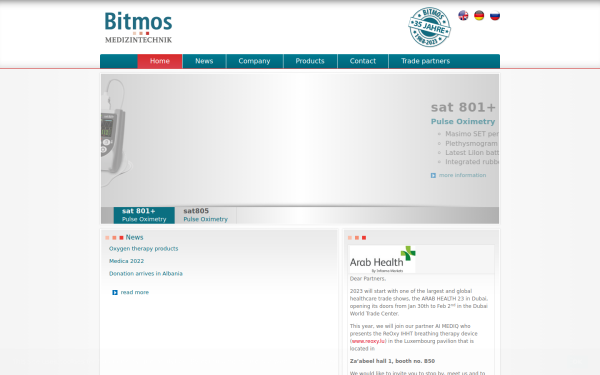
Task: Click the Arab Health logo image
Action: 382,259
